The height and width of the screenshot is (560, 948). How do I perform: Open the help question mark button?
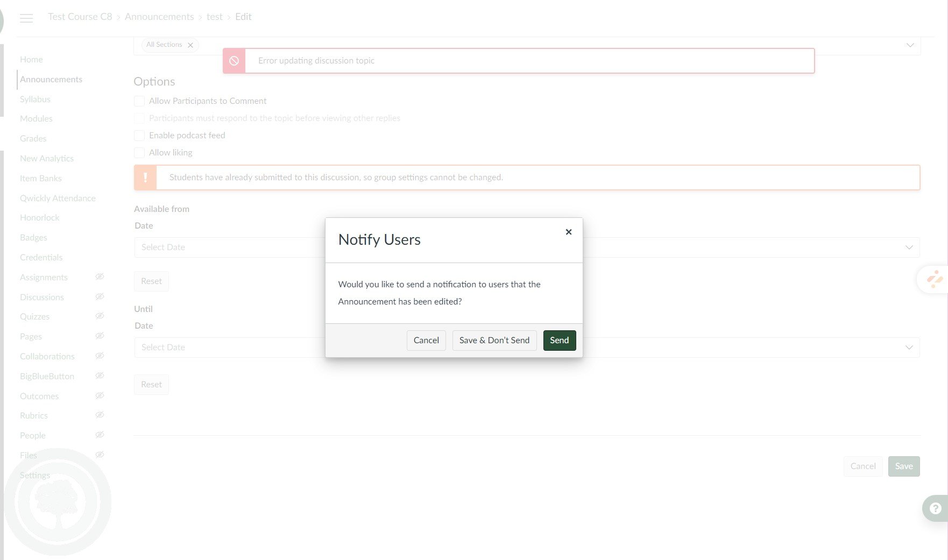point(936,508)
